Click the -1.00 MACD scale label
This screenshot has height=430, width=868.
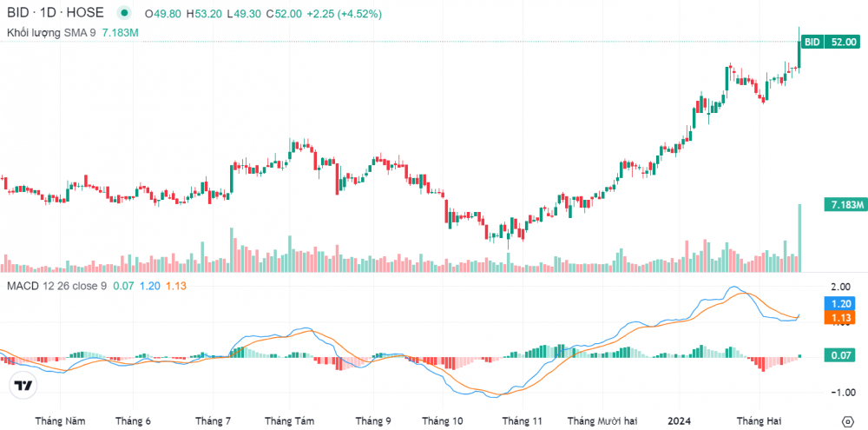point(840,391)
